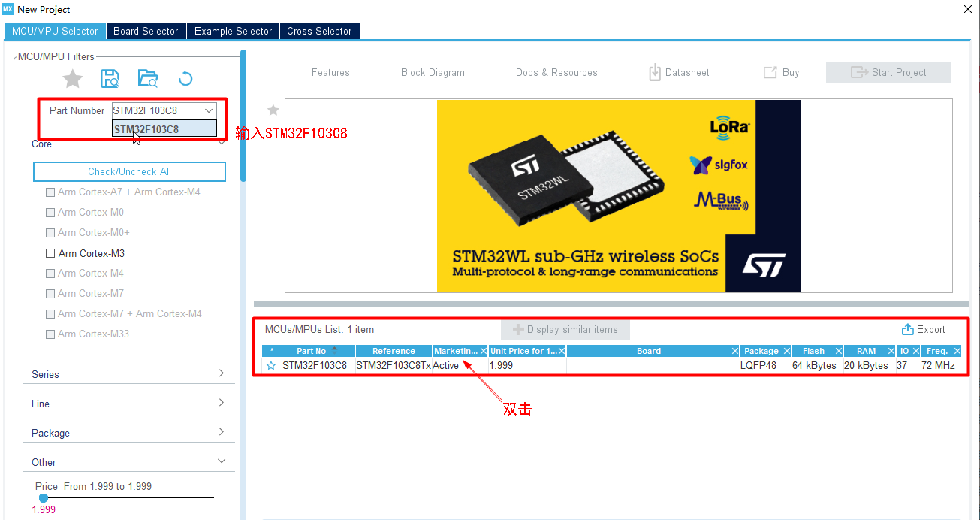980x520 pixels.
Task: Remove the Package column with its X icon
Action: coord(787,351)
